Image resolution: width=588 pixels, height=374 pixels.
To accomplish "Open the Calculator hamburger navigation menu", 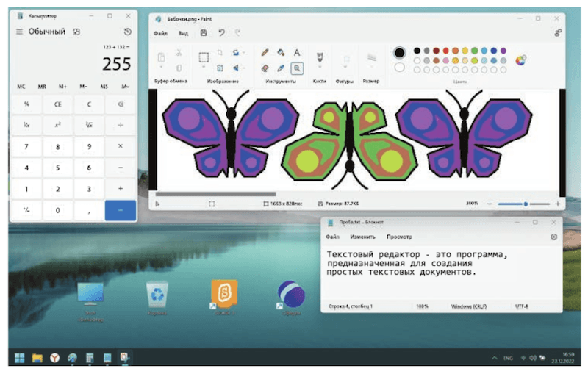I will pos(18,32).
